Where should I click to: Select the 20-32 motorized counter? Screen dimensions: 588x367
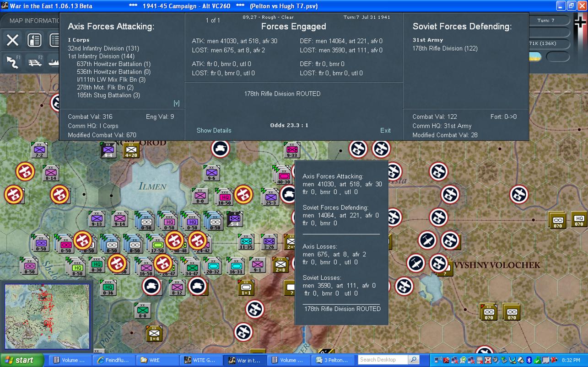212,266
